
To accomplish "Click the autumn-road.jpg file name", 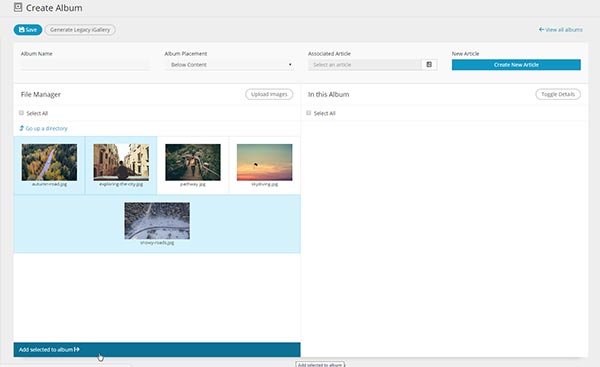I will 49,184.
